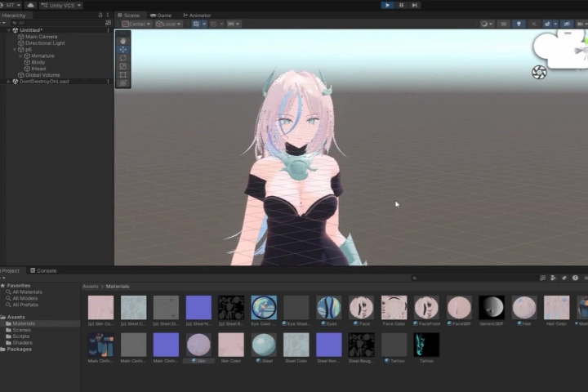Open the Console tab
Viewport: 588px width, 392px height.
(x=43, y=270)
